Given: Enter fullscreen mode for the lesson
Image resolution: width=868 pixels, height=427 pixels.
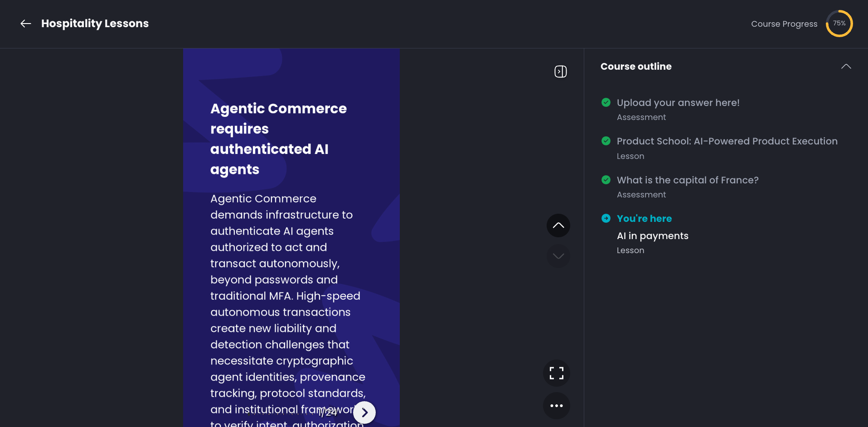Looking at the screenshot, I should (556, 373).
